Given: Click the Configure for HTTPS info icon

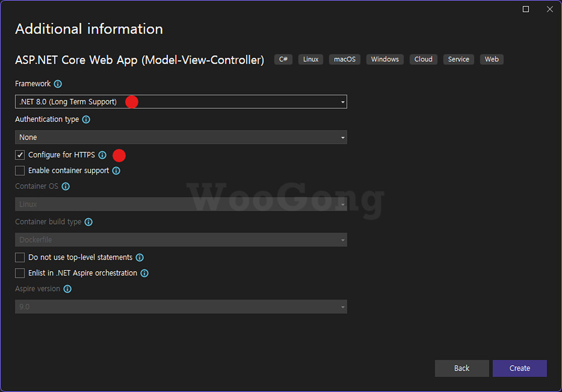Looking at the screenshot, I should (103, 155).
